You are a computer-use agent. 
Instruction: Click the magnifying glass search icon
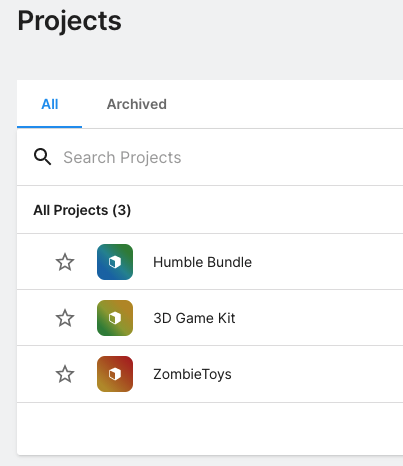(x=42, y=157)
